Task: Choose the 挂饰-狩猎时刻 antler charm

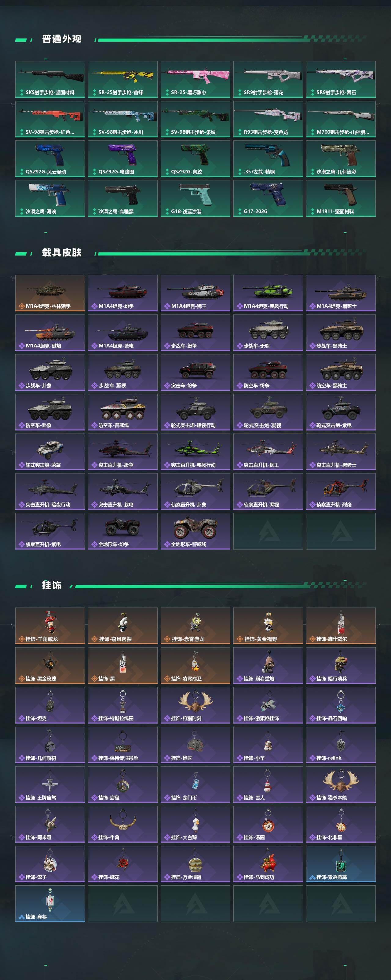Action: point(195,705)
